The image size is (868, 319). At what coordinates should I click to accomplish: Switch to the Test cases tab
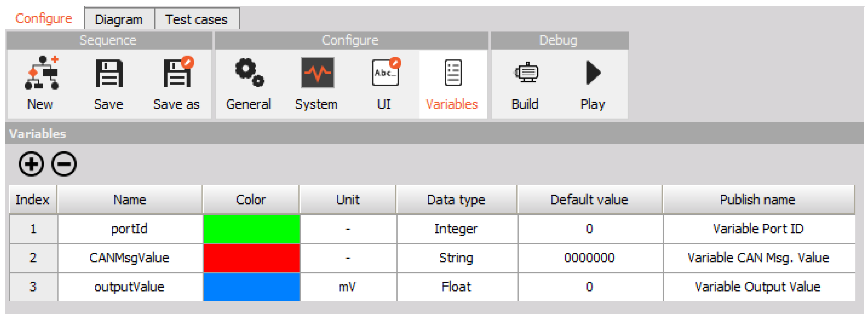[x=196, y=20]
